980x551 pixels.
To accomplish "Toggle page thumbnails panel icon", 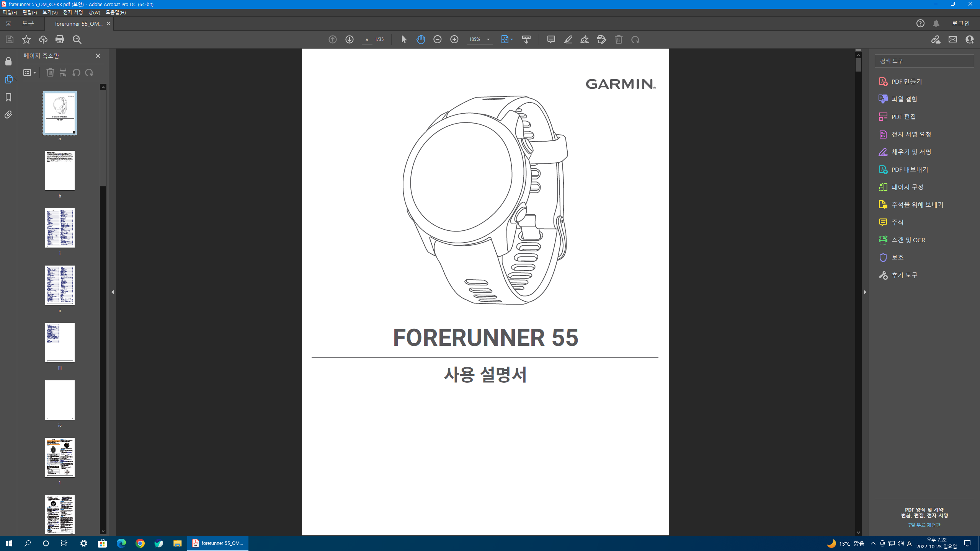I will 8,79.
